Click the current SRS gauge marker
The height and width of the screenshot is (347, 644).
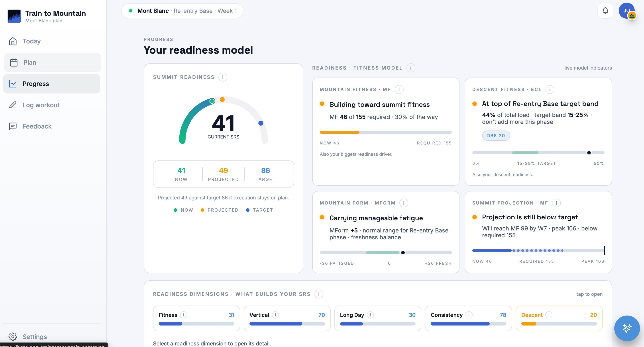pos(212,101)
